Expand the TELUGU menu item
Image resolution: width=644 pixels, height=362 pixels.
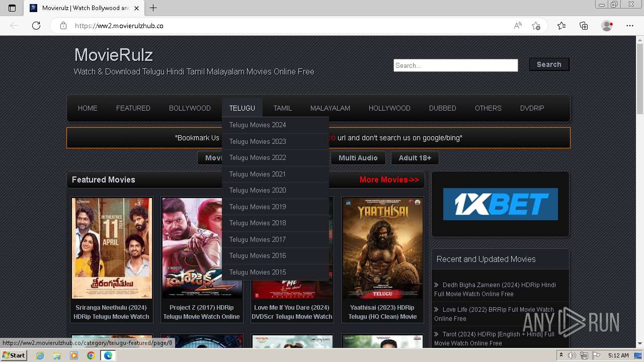(x=242, y=108)
